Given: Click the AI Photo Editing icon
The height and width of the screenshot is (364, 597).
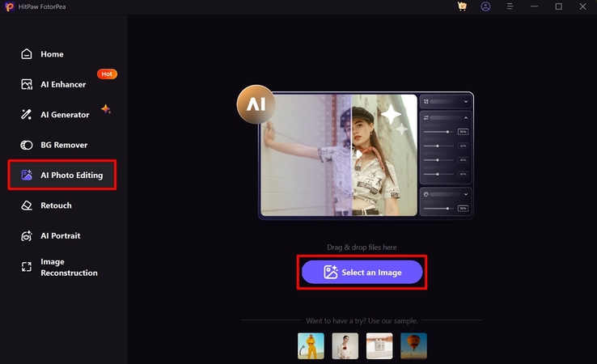Looking at the screenshot, I should click(26, 176).
